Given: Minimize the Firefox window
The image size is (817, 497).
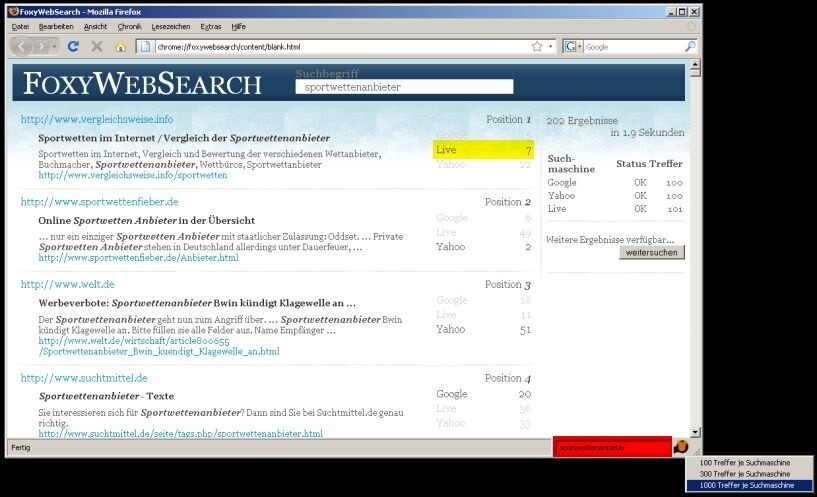Looking at the screenshot, I should click(x=671, y=11).
